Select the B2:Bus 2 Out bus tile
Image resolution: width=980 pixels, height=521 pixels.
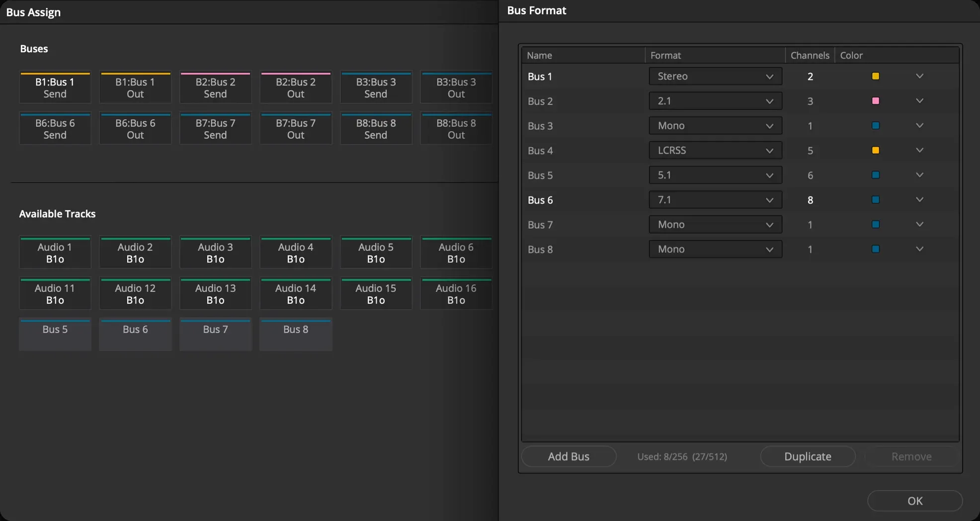(296, 87)
